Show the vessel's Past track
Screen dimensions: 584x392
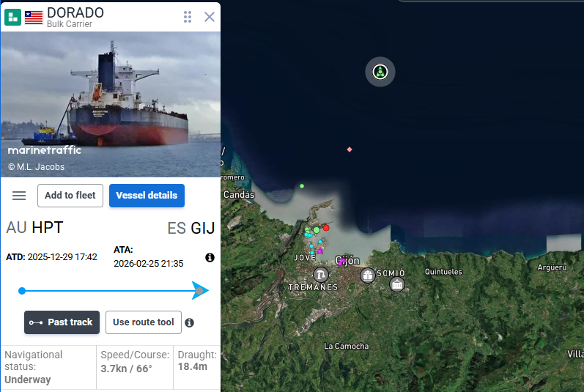62,322
